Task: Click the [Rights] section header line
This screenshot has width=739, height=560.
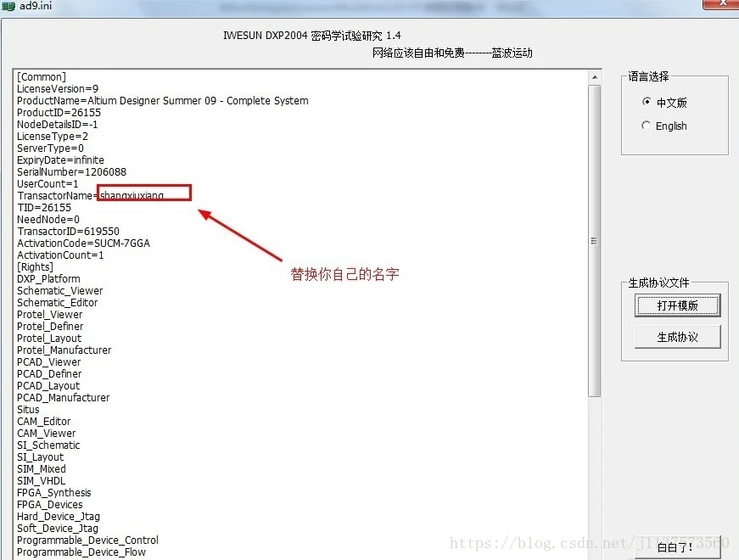Action: point(35,266)
